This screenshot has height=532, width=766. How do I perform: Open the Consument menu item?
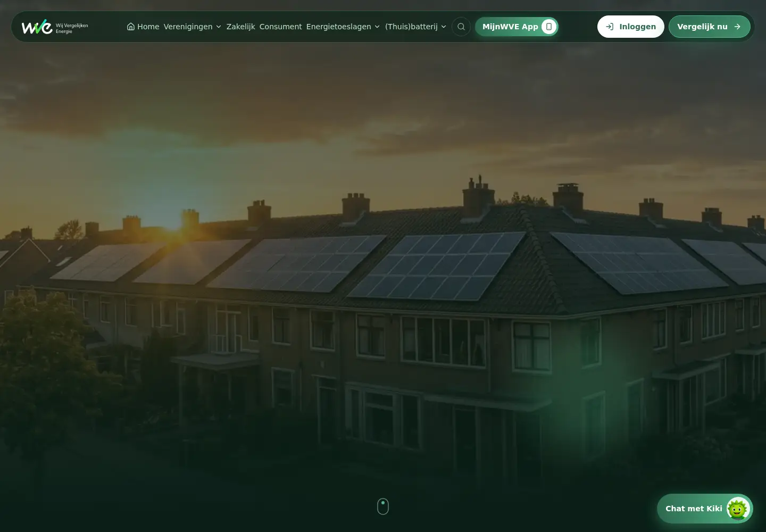[280, 27]
